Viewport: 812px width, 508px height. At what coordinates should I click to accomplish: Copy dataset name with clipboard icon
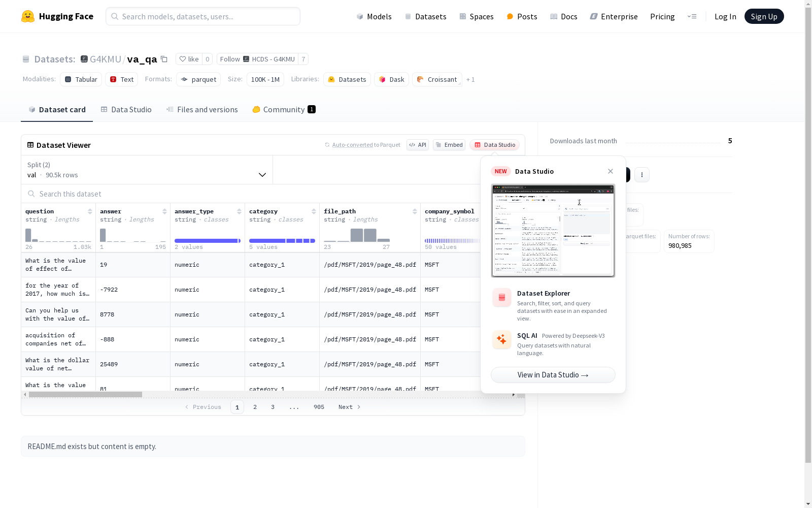click(164, 59)
